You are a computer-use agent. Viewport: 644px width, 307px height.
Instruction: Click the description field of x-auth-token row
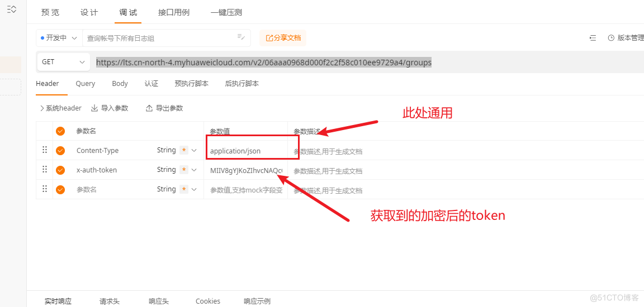click(466, 170)
